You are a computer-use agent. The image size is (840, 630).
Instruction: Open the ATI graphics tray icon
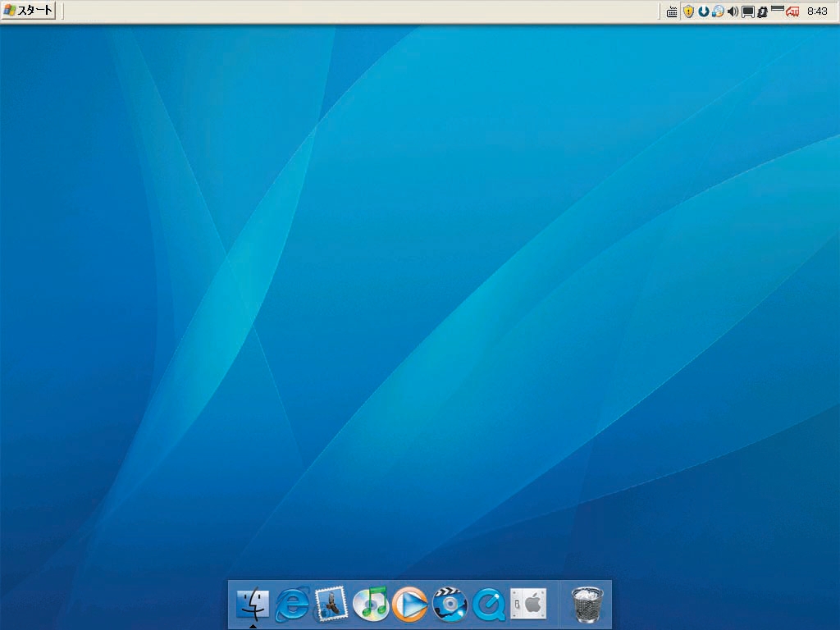click(792, 11)
